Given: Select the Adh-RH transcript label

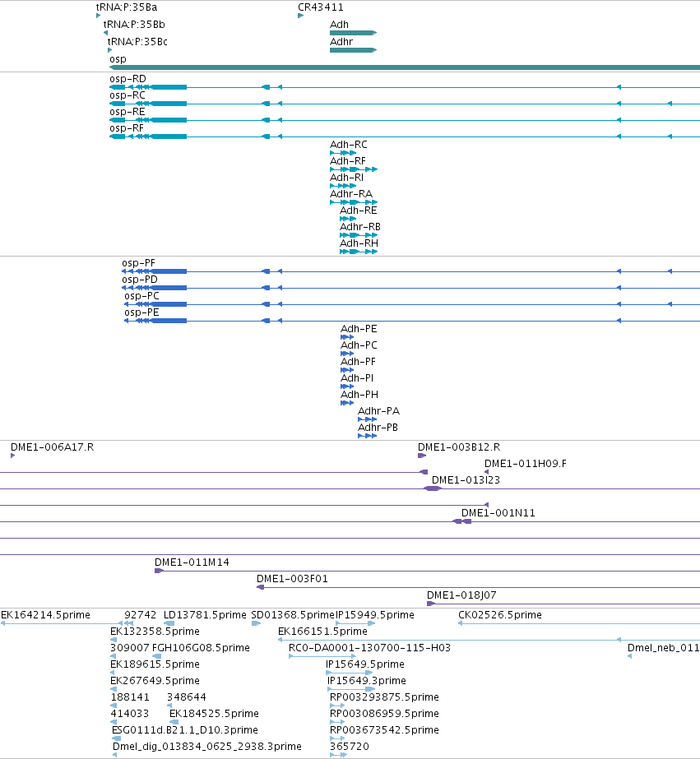Looking at the screenshot, I should coord(359,243).
